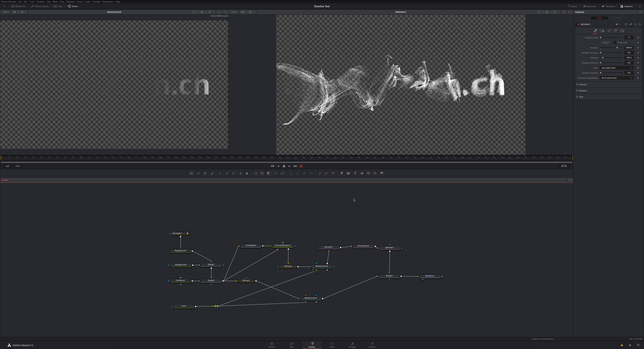The width and height of the screenshot is (644, 349).
Task: Open the Playback menu
Action: click(x=70, y=2)
